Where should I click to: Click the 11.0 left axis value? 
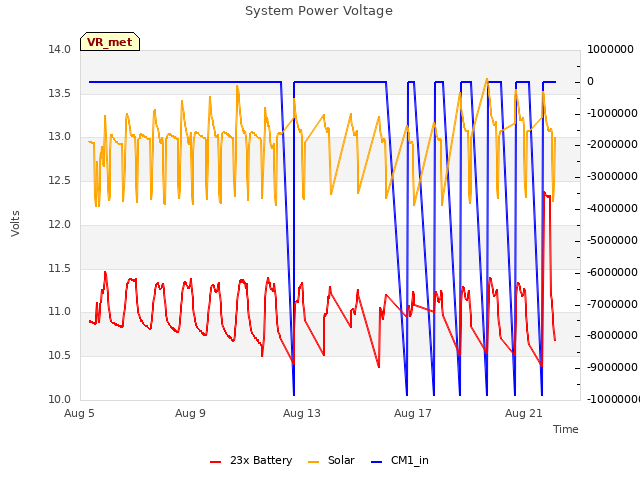pos(60,312)
